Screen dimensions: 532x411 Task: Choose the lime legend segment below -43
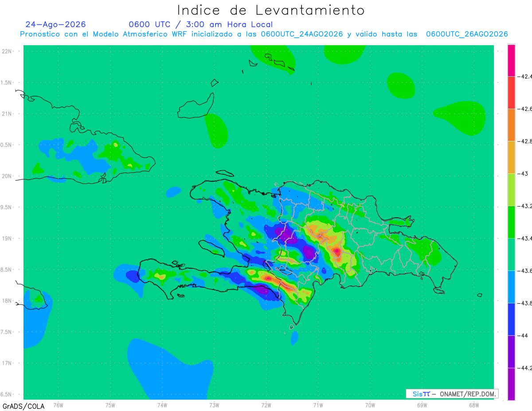click(x=511, y=189)
